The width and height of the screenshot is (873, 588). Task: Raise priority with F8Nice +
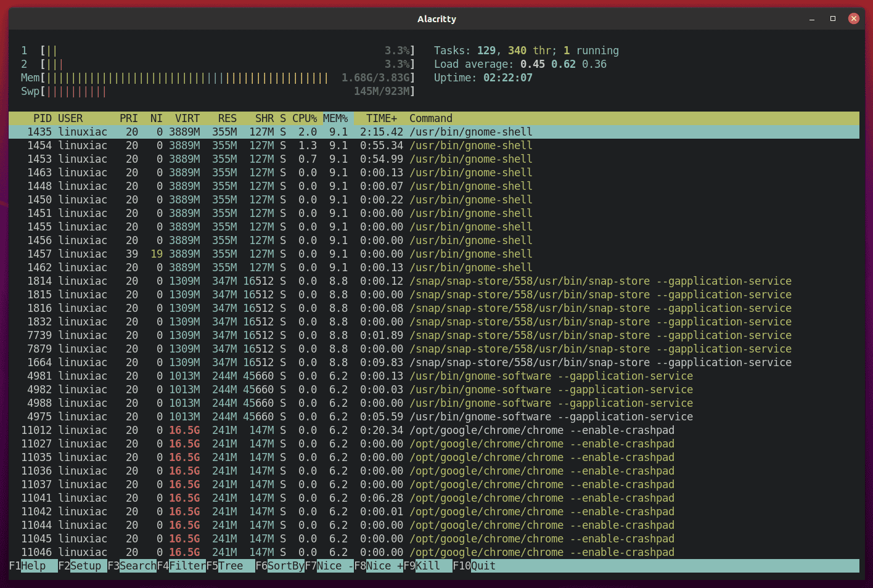pyautogui.click(x=378, y=565)
